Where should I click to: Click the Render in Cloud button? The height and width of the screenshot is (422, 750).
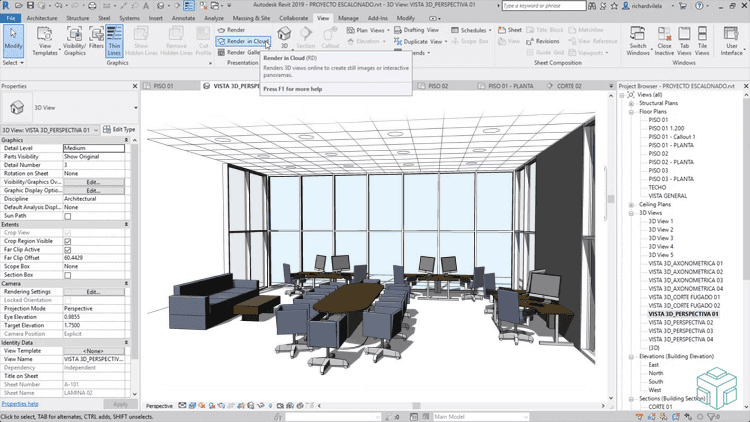(241, 41)
